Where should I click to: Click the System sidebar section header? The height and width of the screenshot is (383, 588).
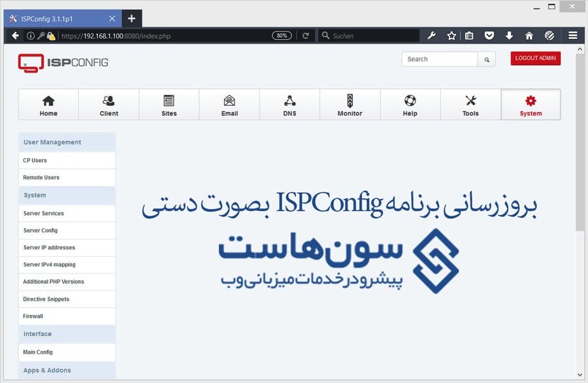[x=67, y=195]
